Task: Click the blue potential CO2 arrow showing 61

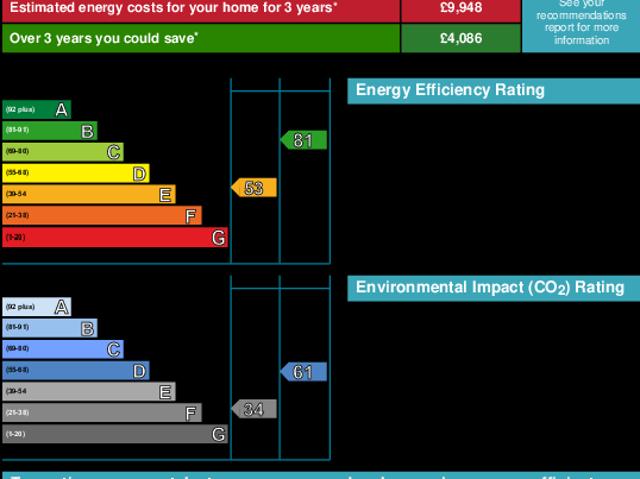Action: [x=304, y=372]
